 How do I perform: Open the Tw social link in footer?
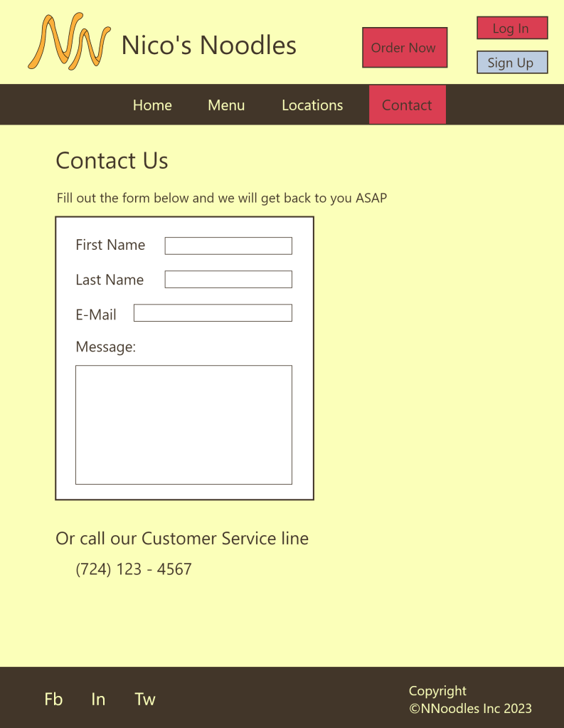[x=145, y=700]
